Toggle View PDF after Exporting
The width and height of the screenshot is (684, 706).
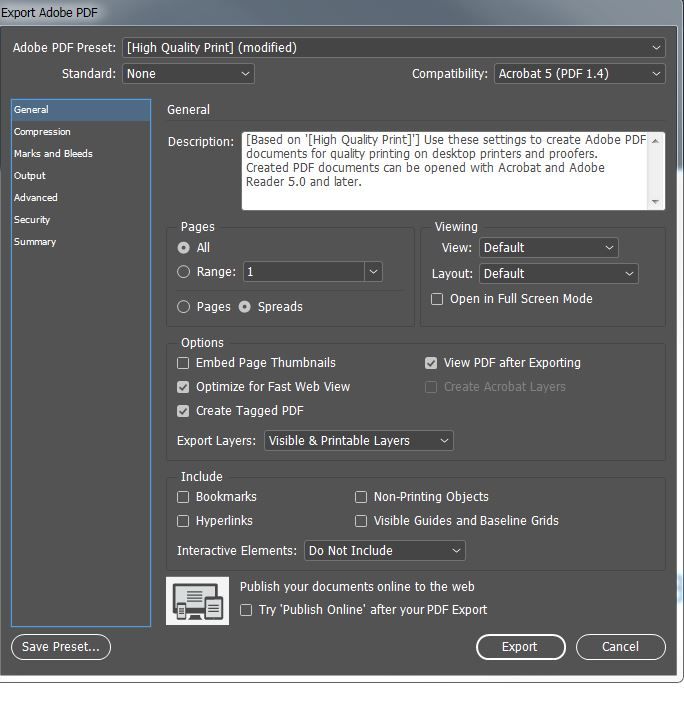[x=431, y=363]
